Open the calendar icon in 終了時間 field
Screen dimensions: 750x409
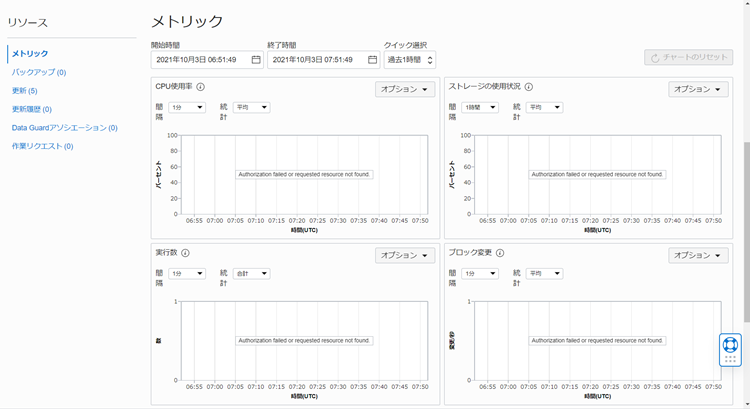click(x=372, y=60)
